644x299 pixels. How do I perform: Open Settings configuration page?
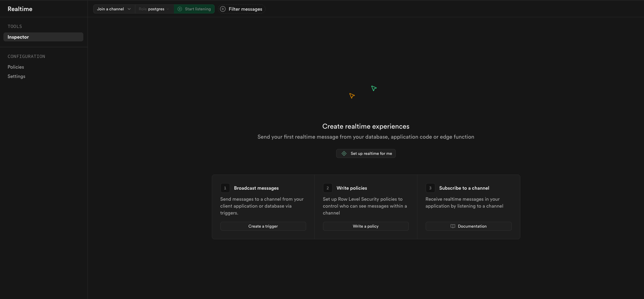(x=17, y=76)
